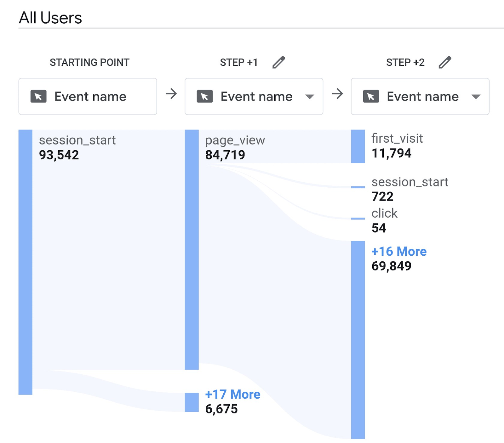504x443 pixels.
Task: Click the value 69,849
Action: [392, 266]
